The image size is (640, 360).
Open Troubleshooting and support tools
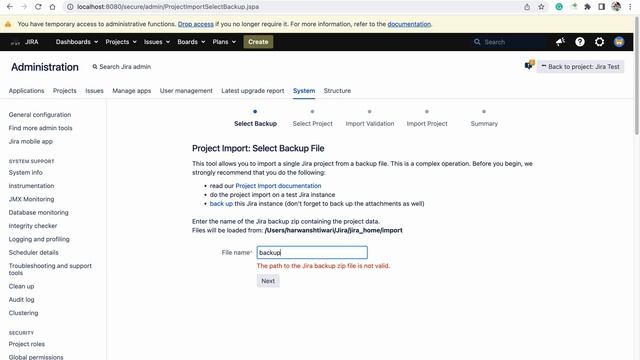(50, 269)
